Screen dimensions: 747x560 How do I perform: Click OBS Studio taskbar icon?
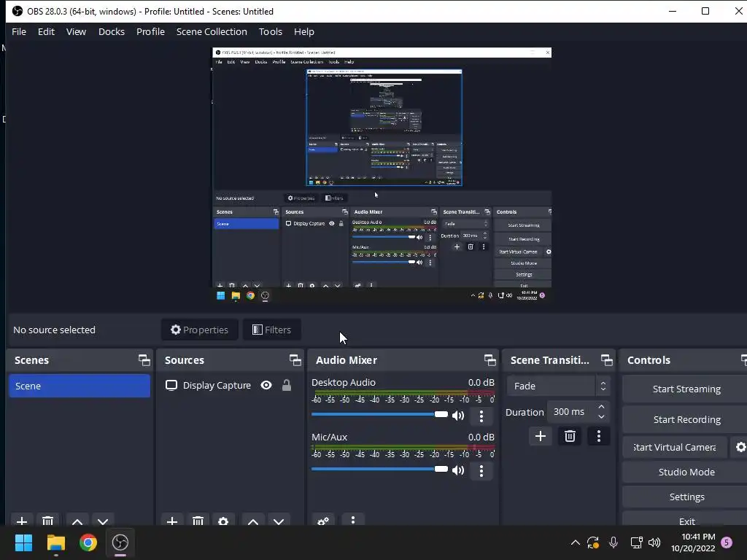[x=120, y=542]
